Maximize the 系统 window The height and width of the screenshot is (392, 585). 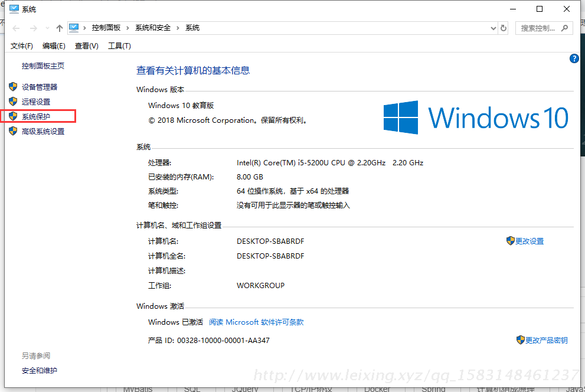coord(540,9)
